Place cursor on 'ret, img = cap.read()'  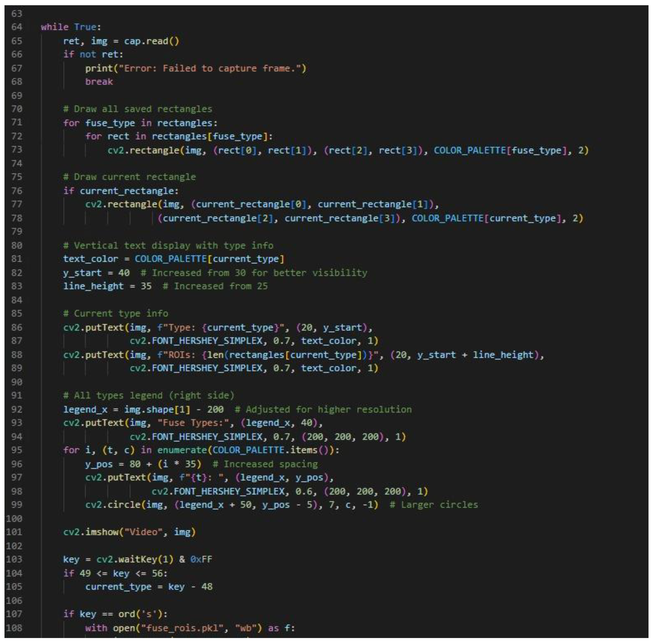(121, 41)
